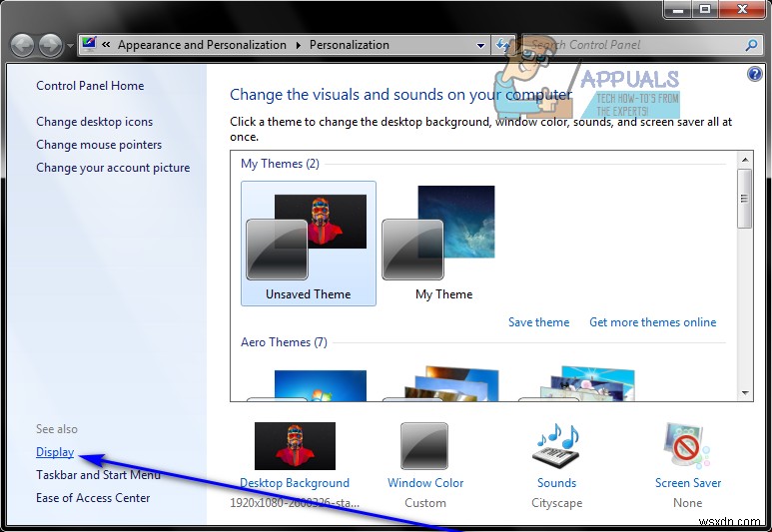This screenshot has width=772, height=532.
Task: Close the Personalization window
Action: (742, 9)
